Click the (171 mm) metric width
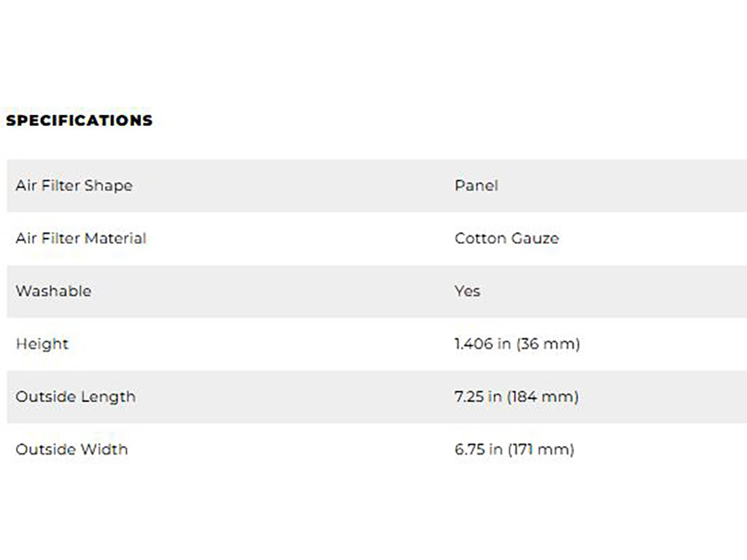747x560 pixels. point(541,449)
